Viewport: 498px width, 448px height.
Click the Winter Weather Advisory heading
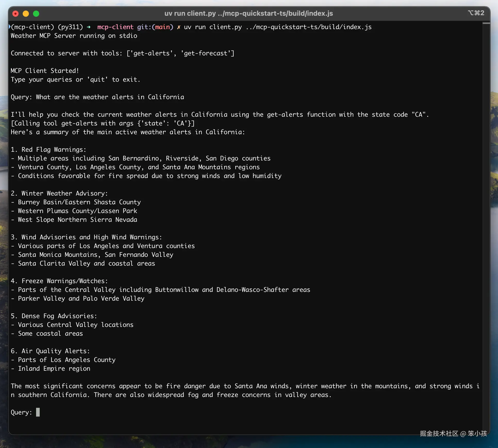coord(59,193)
